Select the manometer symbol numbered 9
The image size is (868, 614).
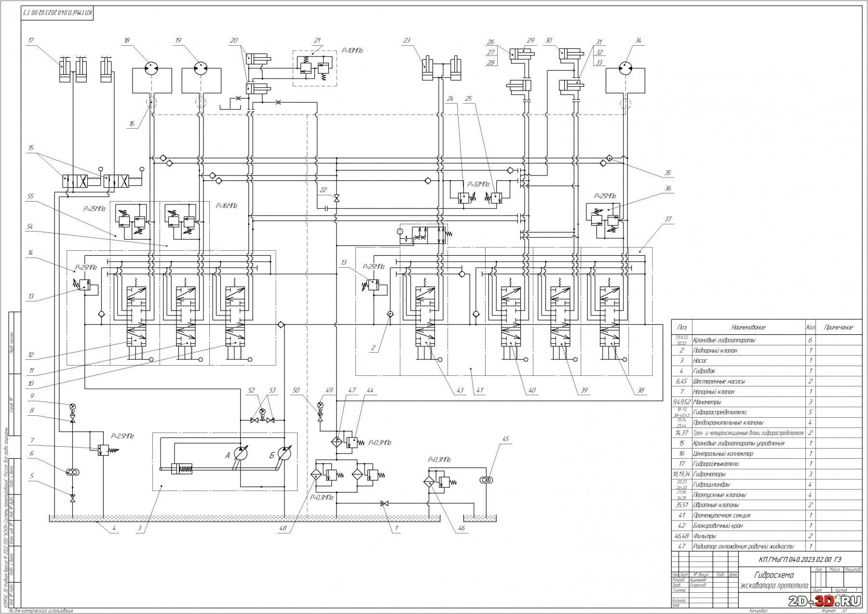(73, 406)
